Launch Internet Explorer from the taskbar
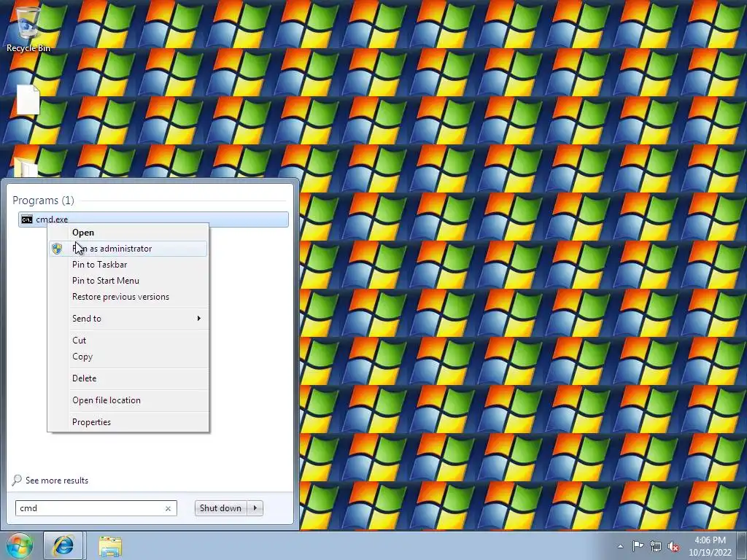The height and width of the screenshot is (560, 747). point(63,545)
